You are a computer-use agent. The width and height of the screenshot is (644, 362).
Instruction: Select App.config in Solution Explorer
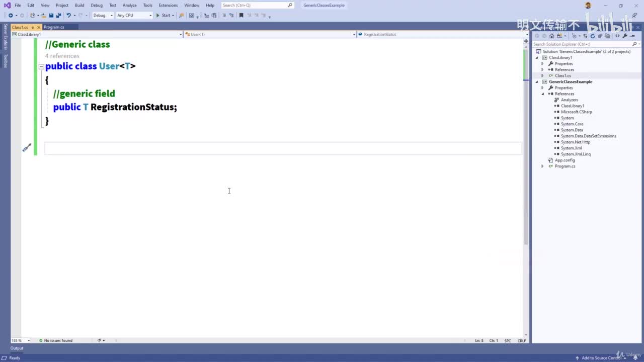point(565,160)
